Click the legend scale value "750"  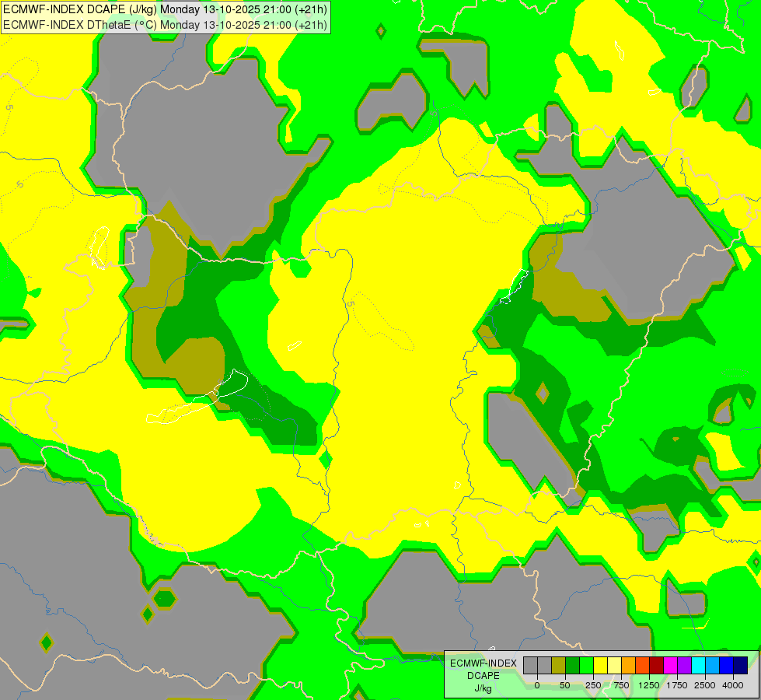point(621,685)
